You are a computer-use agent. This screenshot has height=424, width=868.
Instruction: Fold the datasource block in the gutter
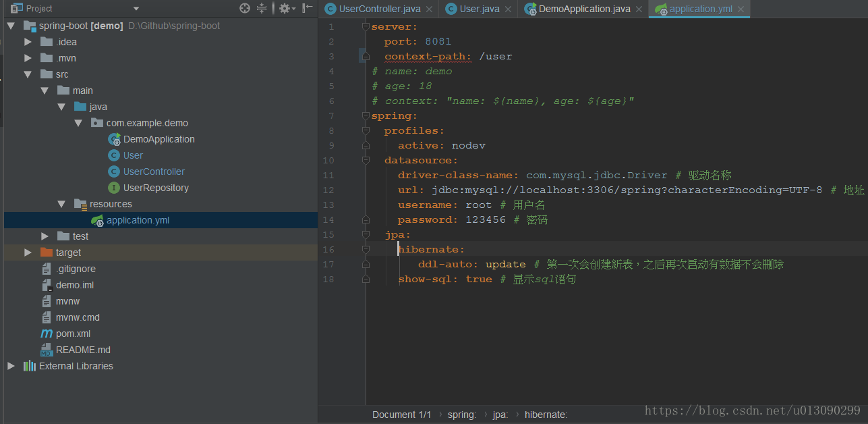(x=366, y=160)
